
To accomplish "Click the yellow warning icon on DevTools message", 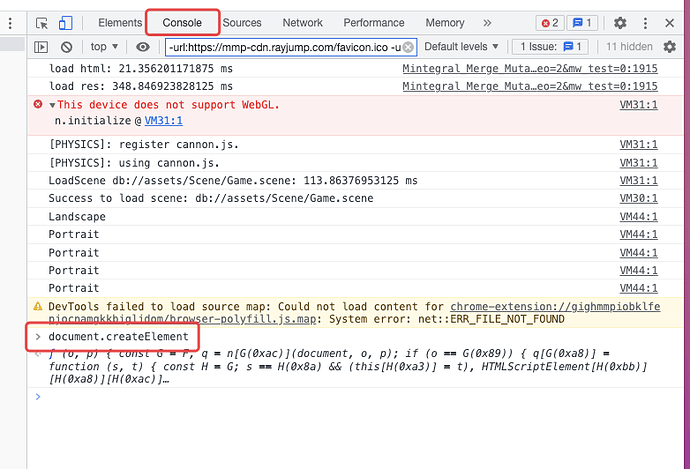I will [x=38, y=306].
